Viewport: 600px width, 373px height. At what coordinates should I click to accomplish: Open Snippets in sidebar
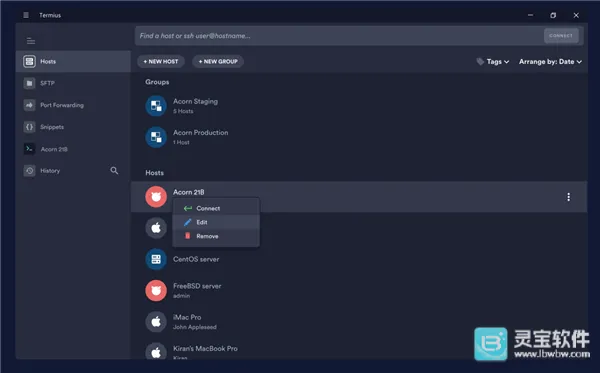click(73, 127)
